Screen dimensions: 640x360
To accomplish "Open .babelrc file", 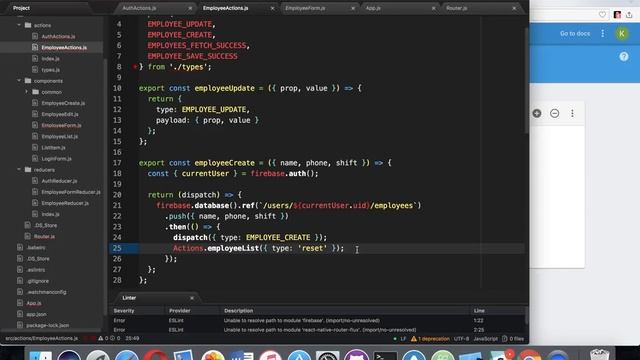I will click(36, 247).
